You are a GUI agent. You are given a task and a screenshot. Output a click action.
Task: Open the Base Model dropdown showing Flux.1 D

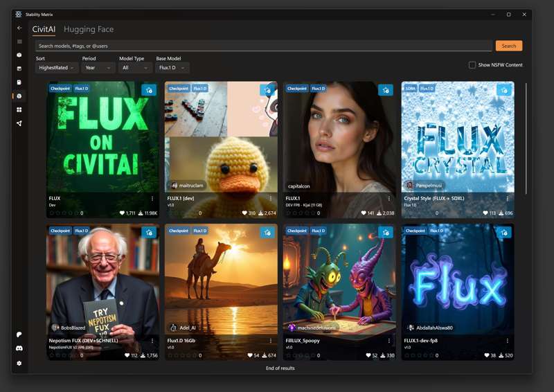pos(172,68)
